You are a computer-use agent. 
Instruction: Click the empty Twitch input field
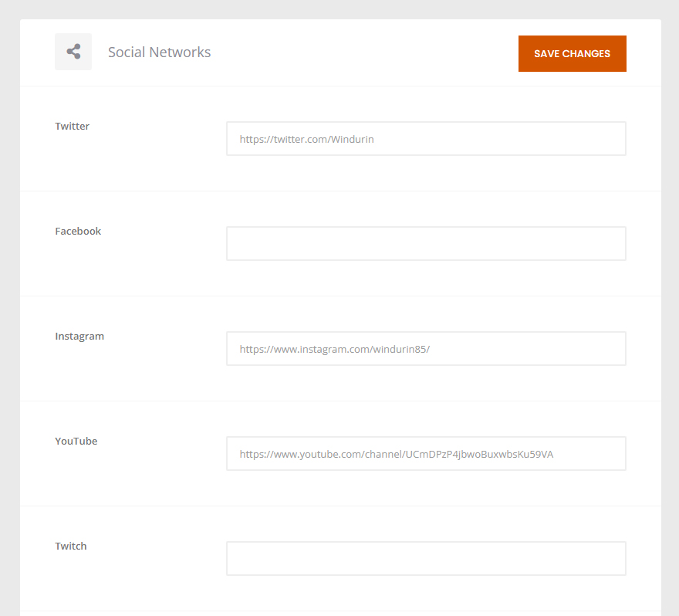[x=426, y=558]
